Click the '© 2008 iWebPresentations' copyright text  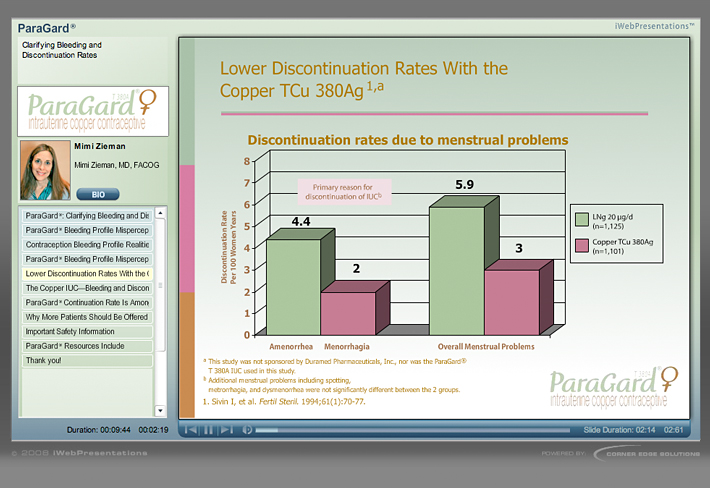(79, 453)
